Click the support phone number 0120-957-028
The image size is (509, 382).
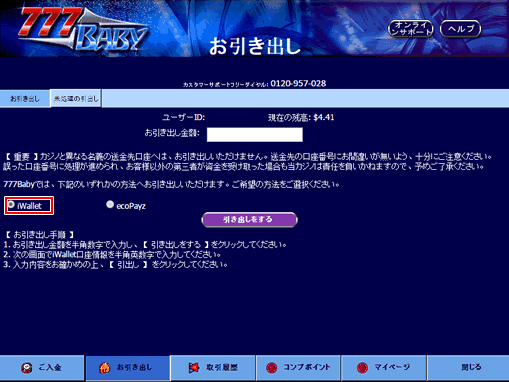[298, 83]
